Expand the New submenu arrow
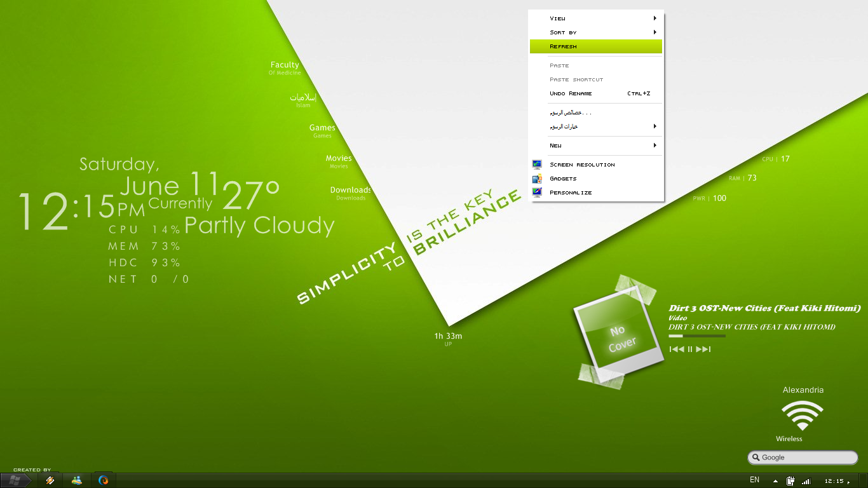This screenshot has width=868, height=488. tap(655, 146)
